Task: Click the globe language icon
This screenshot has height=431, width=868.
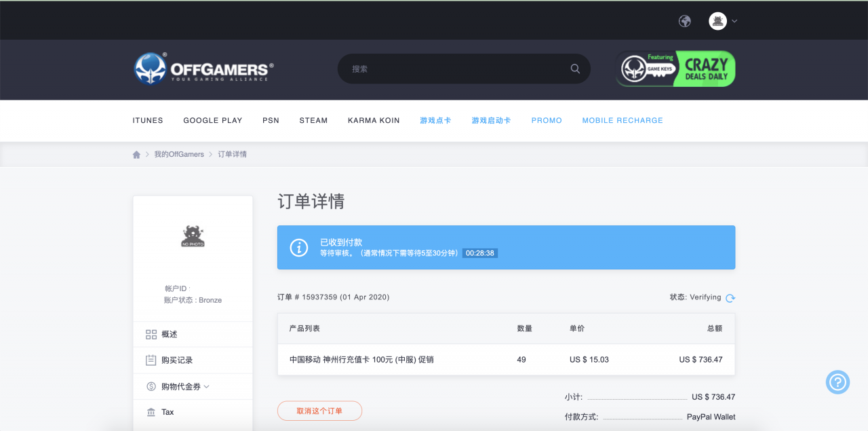Action: 685,21
